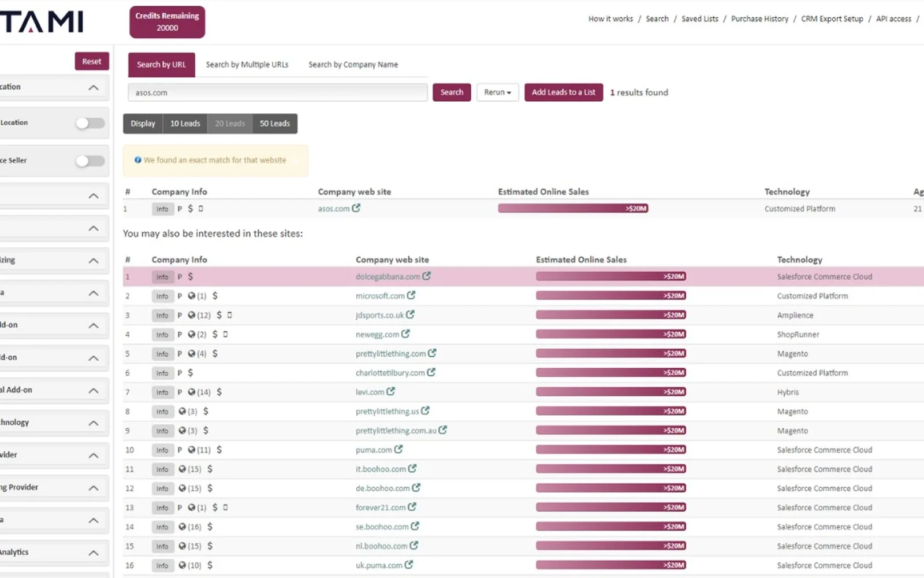
Task: Open the Rerun dropdown
Action: [497, 92]
